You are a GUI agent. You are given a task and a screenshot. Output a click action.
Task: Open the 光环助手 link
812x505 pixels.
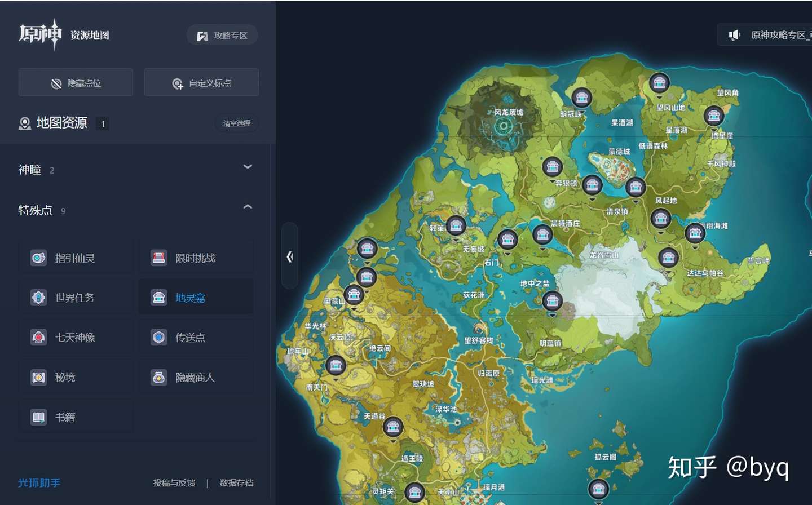pyautogui.click(x=39, y=483)
